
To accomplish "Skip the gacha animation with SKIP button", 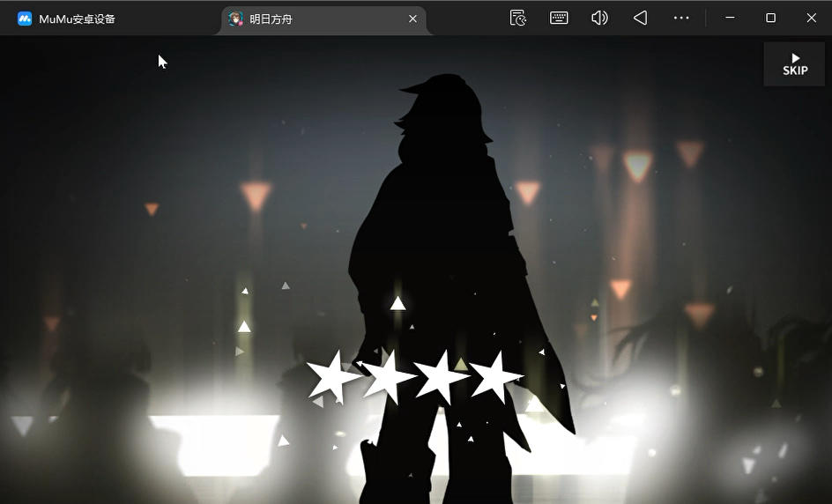I will [x=794, y=64].
